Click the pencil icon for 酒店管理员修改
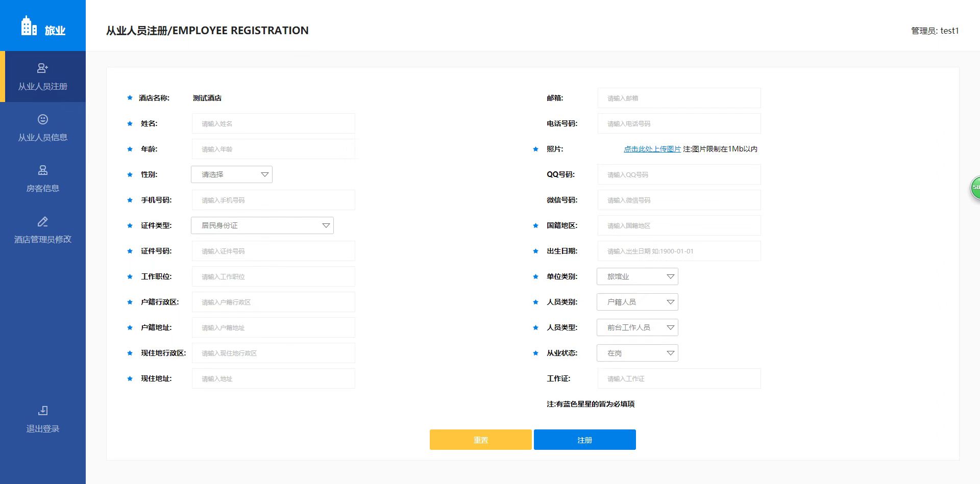The image size is (980, 484). 43,221
